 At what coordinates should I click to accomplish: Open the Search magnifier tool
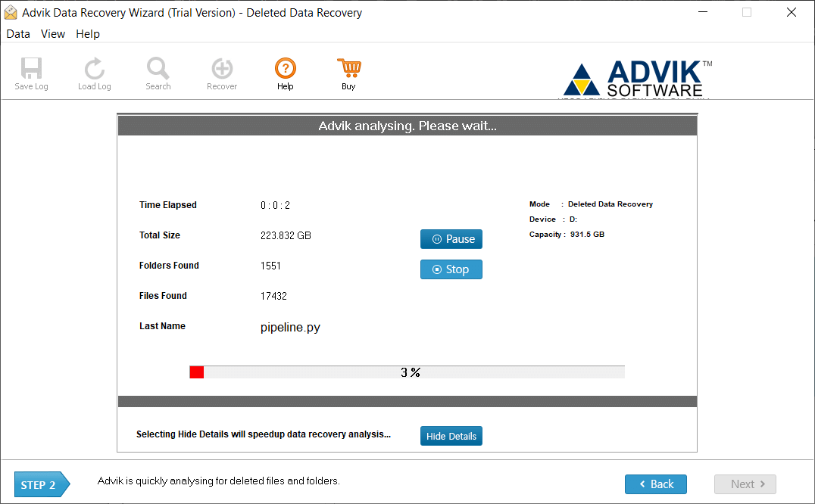158,68
